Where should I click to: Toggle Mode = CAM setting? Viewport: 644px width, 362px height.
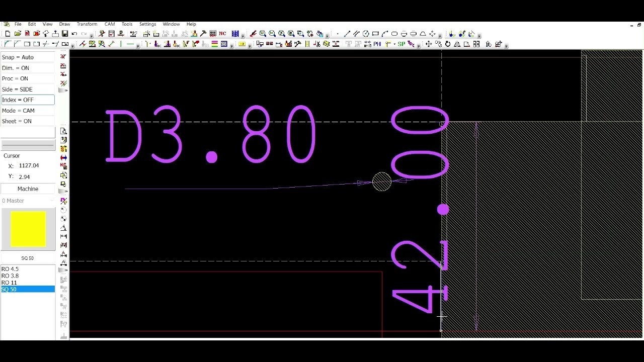[28, 111]
